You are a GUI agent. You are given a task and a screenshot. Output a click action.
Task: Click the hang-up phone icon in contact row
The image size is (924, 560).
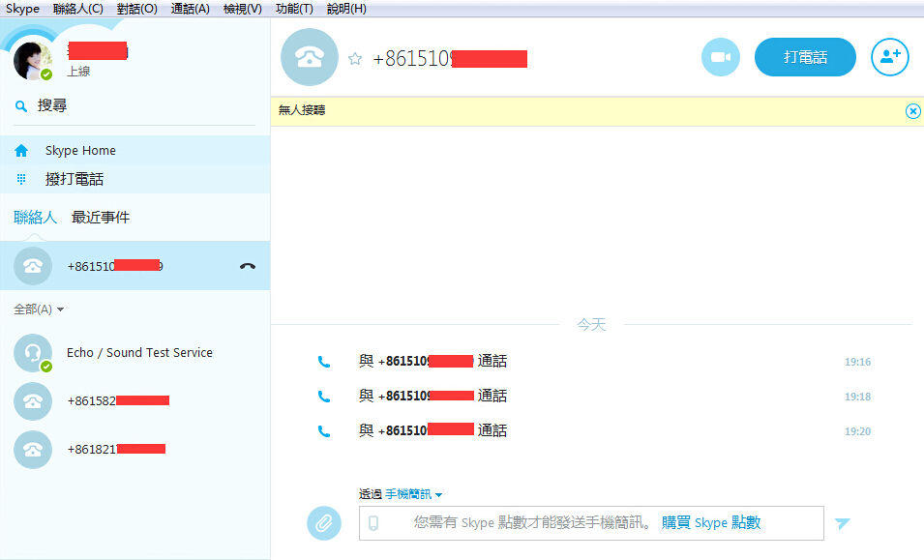248,266
